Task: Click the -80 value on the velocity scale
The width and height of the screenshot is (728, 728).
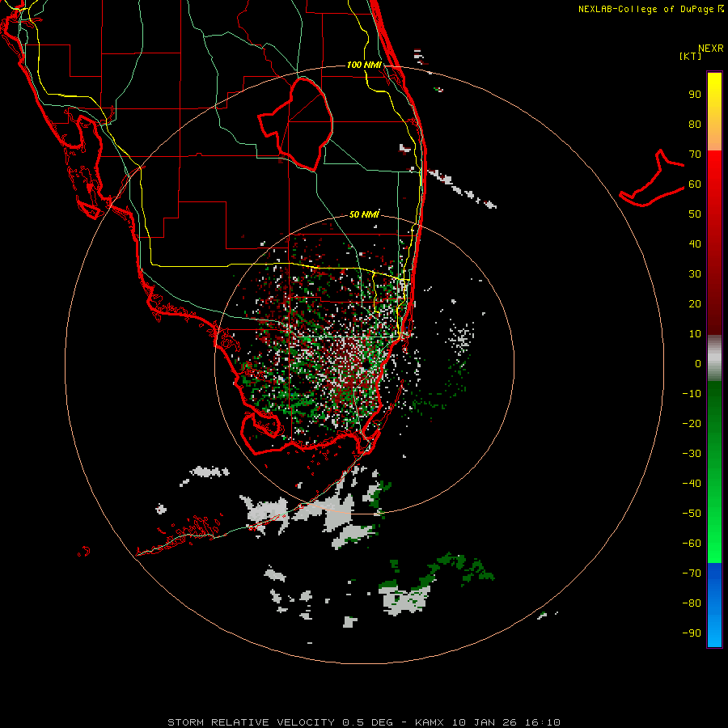Action: pyautogui.click(x=692, y=603)
